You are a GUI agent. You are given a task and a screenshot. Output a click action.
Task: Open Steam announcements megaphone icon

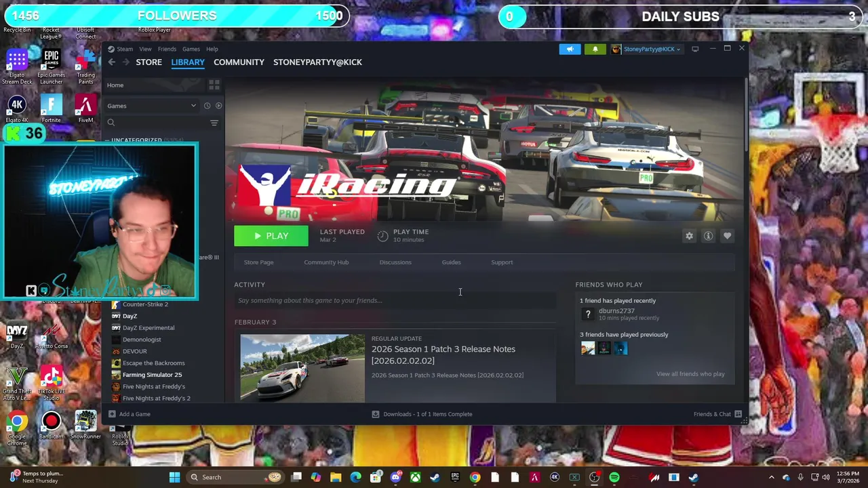[x=570, y=49]
